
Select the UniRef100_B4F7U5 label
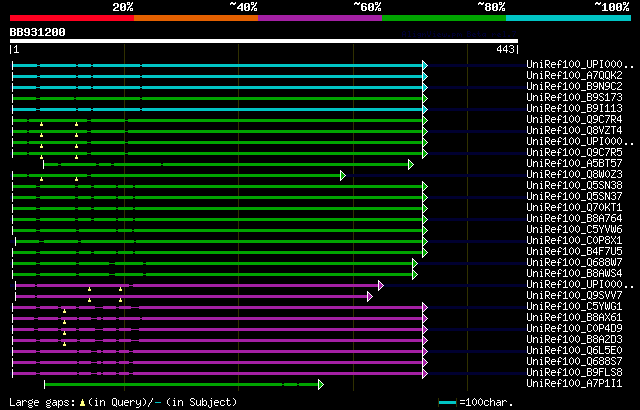(574, 252)
